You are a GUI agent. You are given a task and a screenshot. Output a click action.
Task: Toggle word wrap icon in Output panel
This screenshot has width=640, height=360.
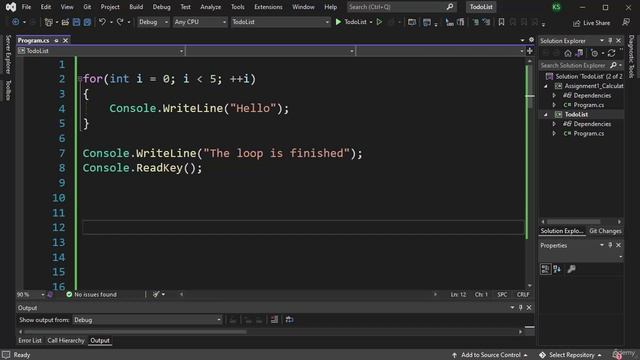(289, 320)
